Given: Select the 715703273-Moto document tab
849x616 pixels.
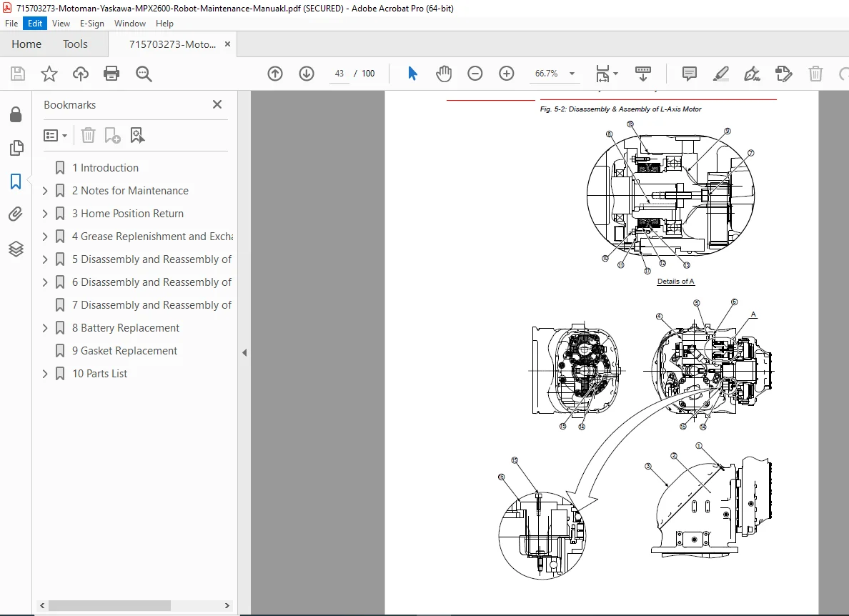Looking at the screenshot, I should [x=173, y=44].
